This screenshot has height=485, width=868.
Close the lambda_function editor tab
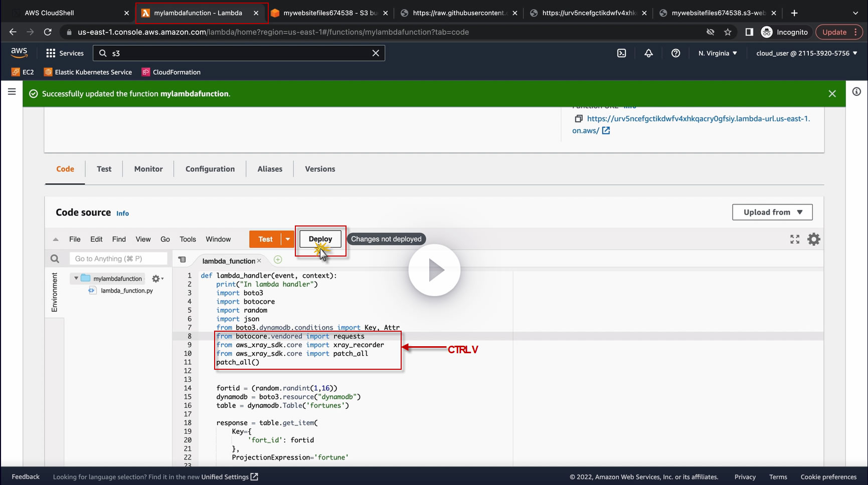[259, 261]
